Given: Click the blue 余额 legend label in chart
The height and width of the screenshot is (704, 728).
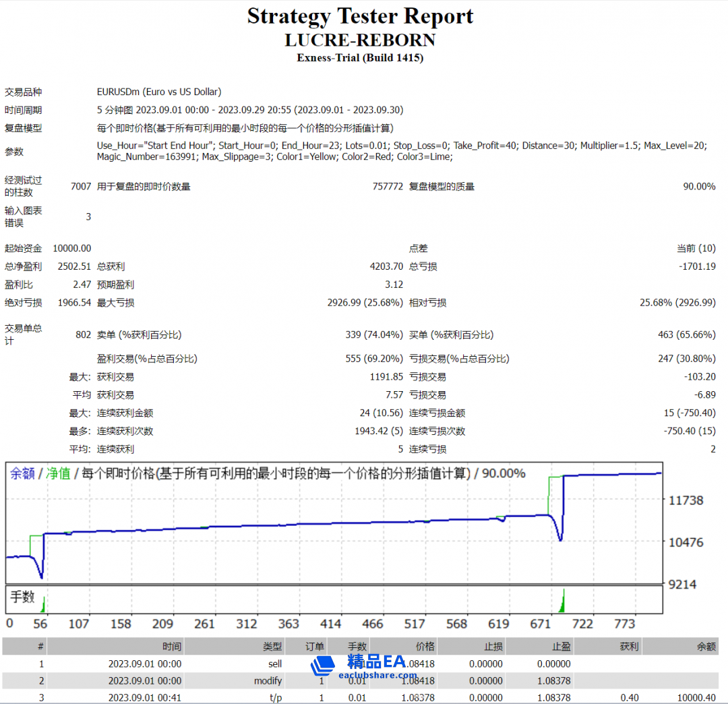Looking at the screenshot, I should 22,474.
